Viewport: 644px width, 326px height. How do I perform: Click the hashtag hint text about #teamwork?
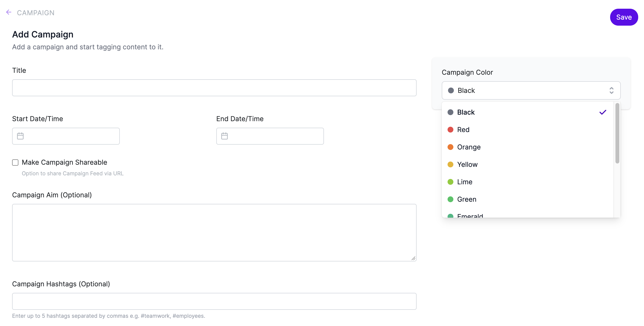point(108,316)
